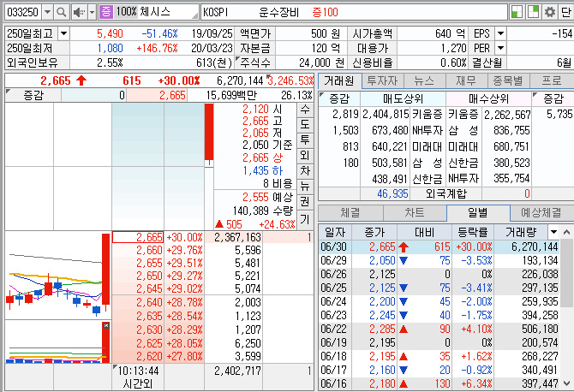Switch to the 예상체결 tab
The height and width of the screenshot is (392, 574).
coord(541,213)
